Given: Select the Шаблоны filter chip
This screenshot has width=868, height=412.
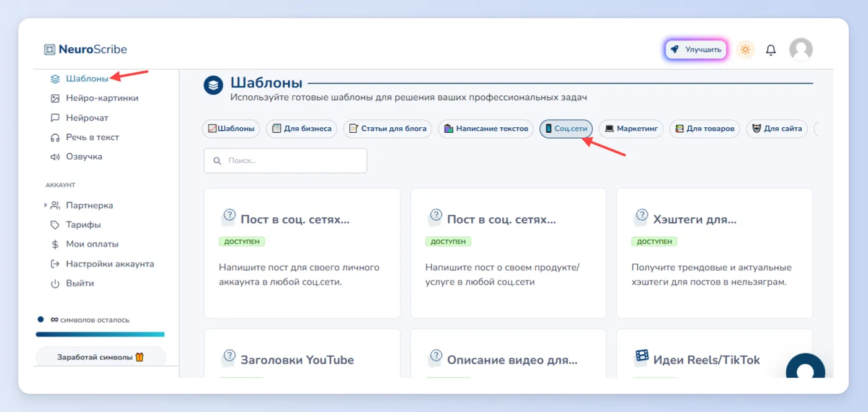Looking at the screenshot, I should (x=231, y=129).
